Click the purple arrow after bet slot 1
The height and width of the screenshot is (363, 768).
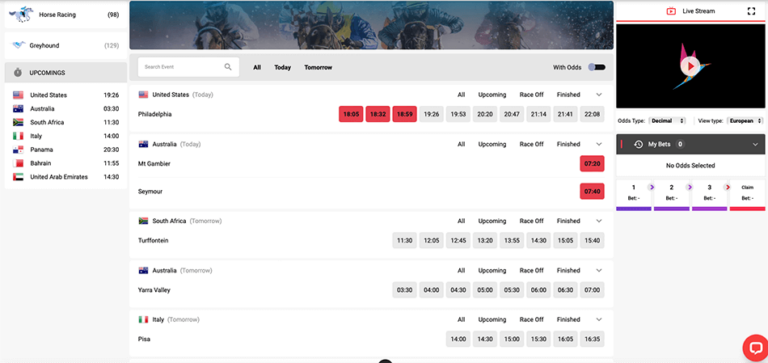[651, 187]
